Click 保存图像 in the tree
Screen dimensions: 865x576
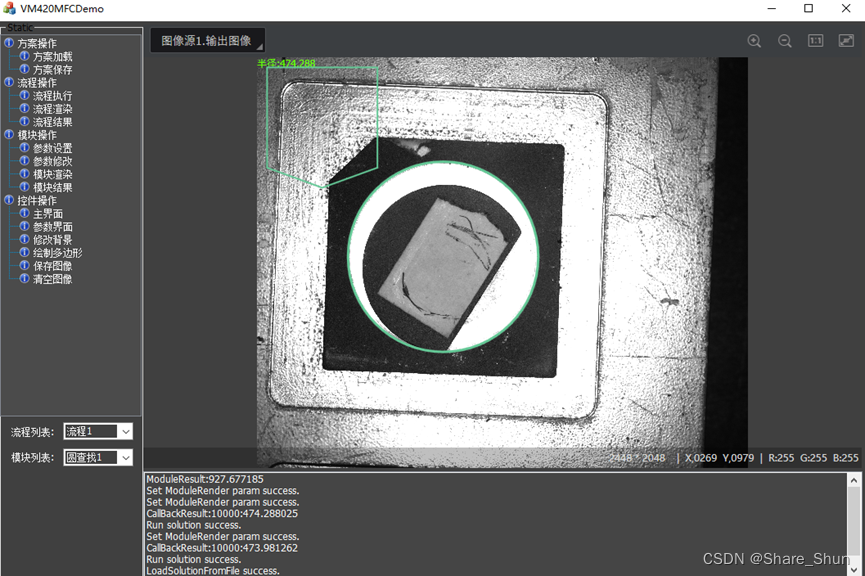point(52,266)
